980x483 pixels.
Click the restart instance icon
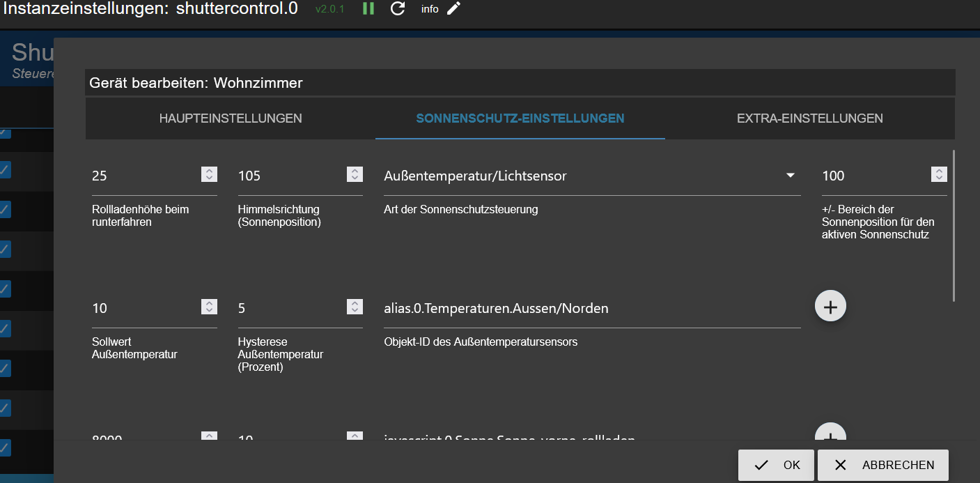398,9
